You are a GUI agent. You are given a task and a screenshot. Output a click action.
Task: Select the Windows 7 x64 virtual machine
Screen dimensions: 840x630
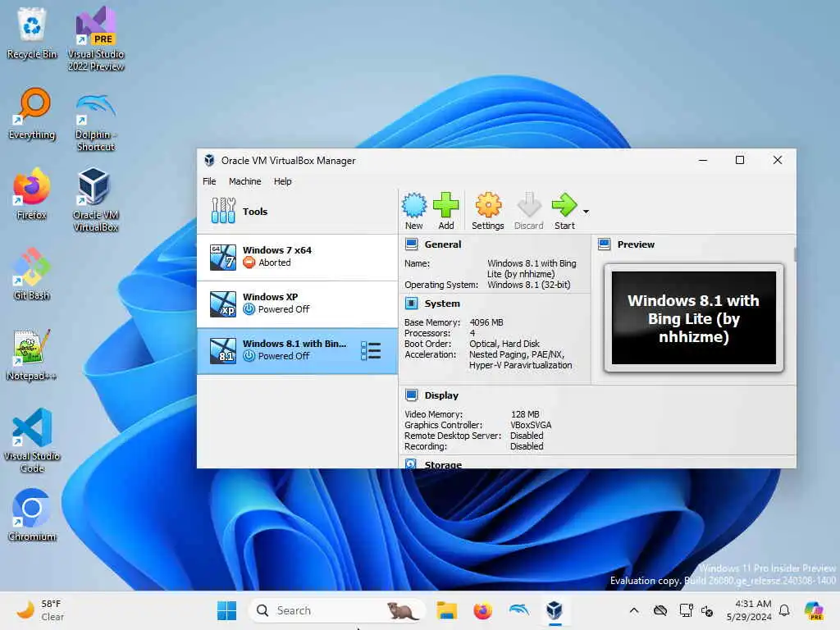click(297, 257)
